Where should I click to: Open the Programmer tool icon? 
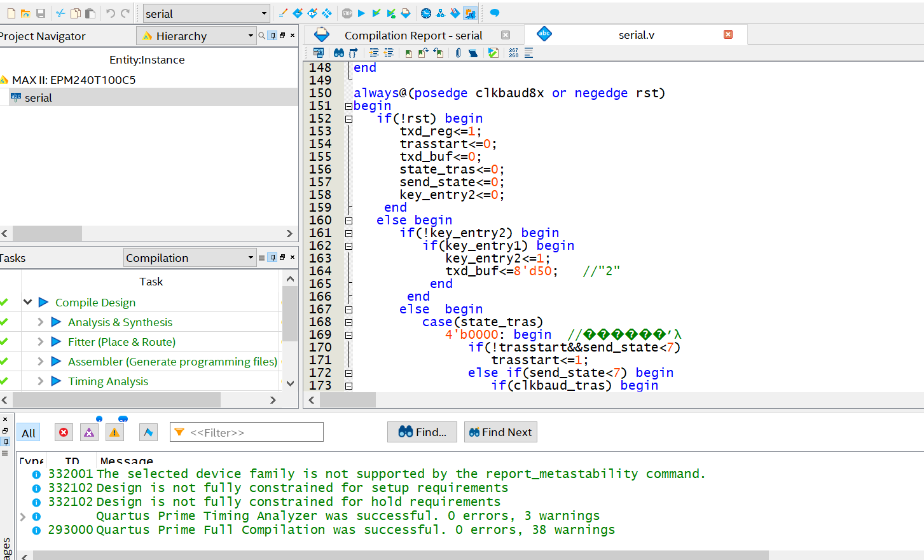tap(455, 13)
